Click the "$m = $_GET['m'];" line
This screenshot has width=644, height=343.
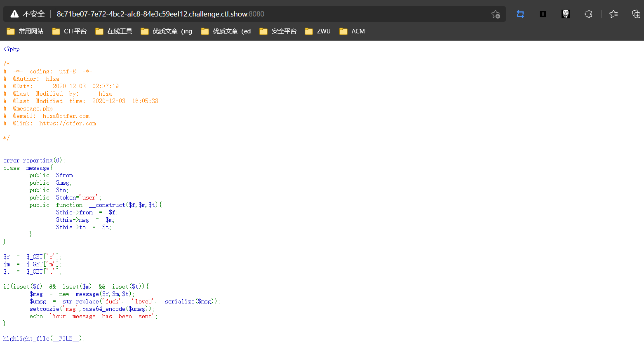(33, 264)
